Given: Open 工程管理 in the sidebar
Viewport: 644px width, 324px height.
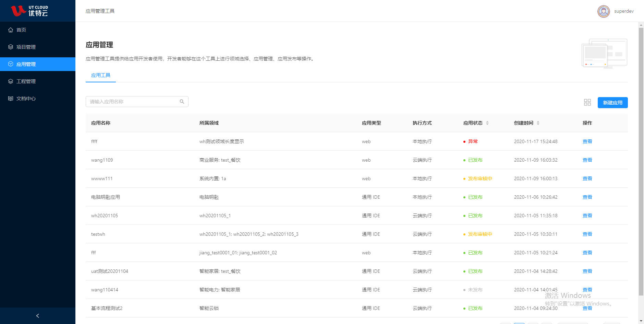Looking at the screenshot, I should (x=38, y=81).
